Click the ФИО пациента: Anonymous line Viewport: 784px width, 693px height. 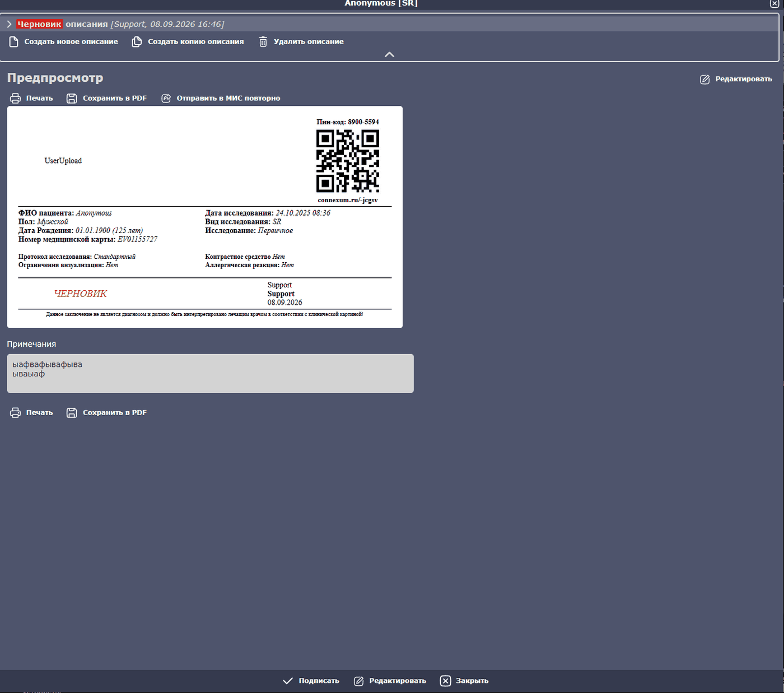pos(65,213)
